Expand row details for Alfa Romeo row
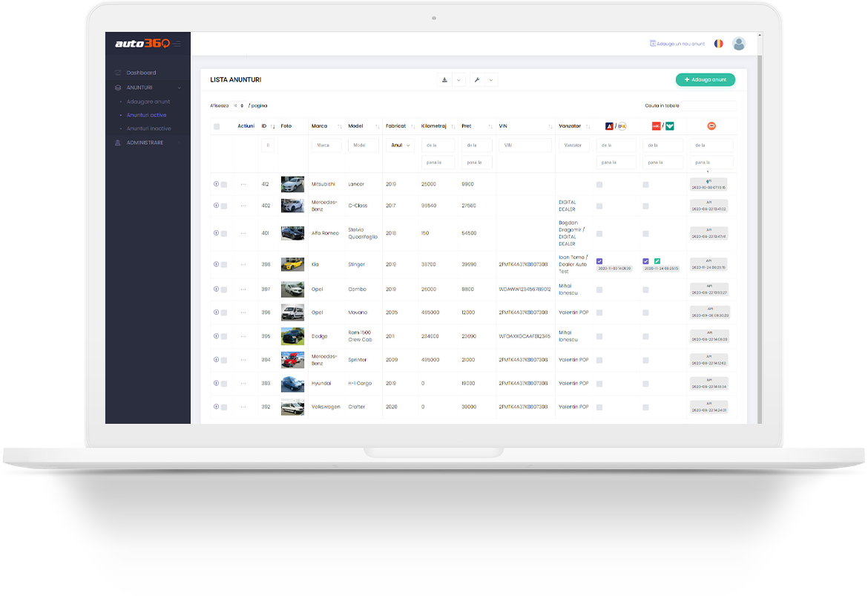868x596 pixels. pos(216,233)
